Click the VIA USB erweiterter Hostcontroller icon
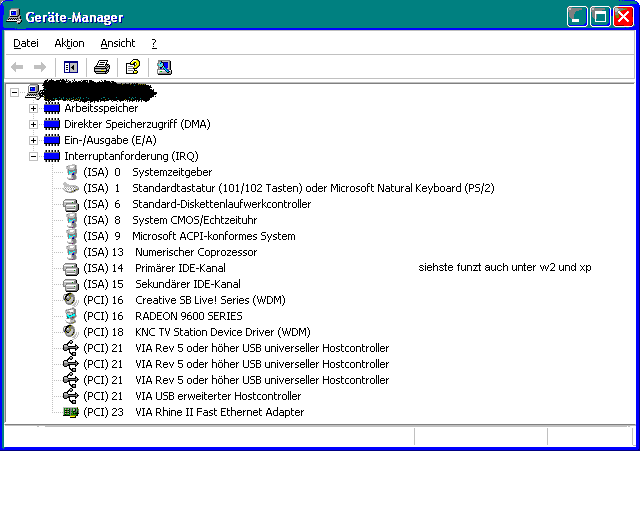Image resolution: width=640 pixels, height=512 pixels. [x=70, y=396]
